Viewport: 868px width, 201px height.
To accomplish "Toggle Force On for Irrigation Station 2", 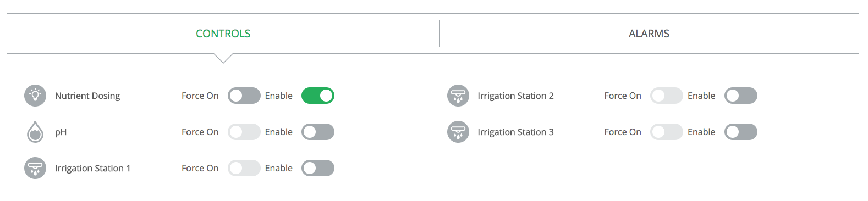I will click(667, 96).
